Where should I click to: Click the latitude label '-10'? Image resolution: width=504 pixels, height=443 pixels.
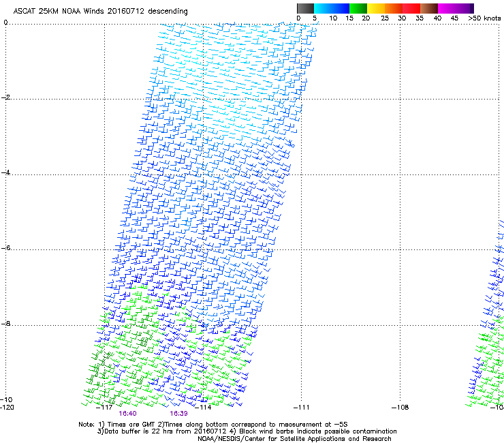6,400
